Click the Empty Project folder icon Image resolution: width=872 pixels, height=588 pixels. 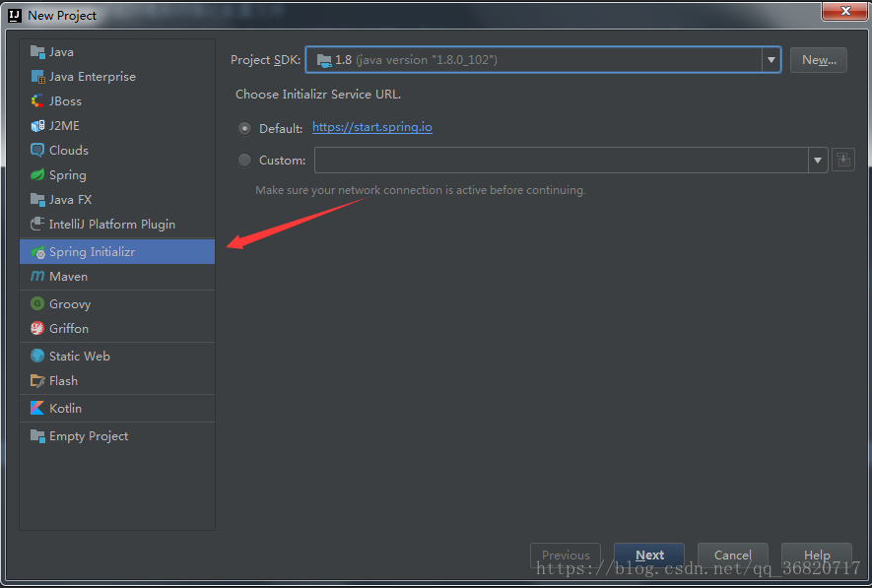click(37, 435)
